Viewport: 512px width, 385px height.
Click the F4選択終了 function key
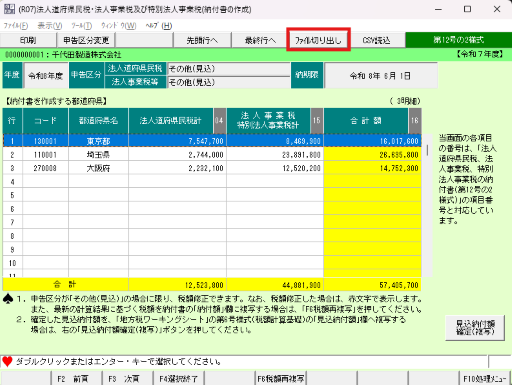[179, 379]
